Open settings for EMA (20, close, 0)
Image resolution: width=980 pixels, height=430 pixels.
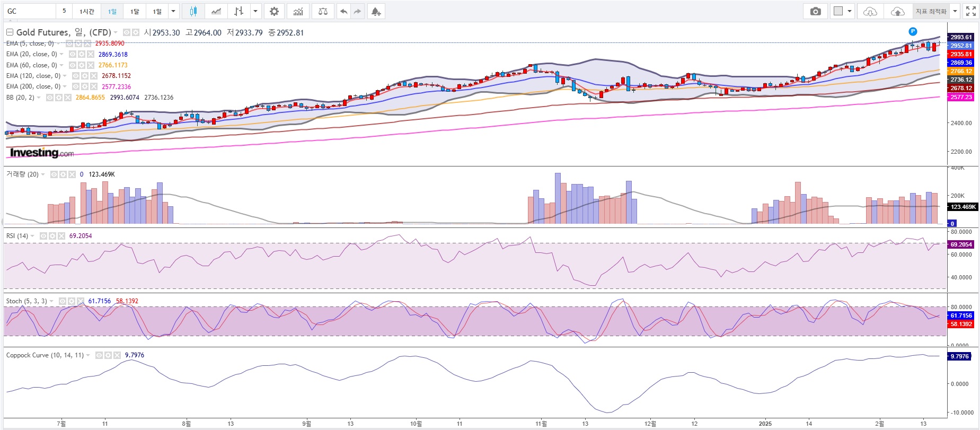click(x=82, y=54)
